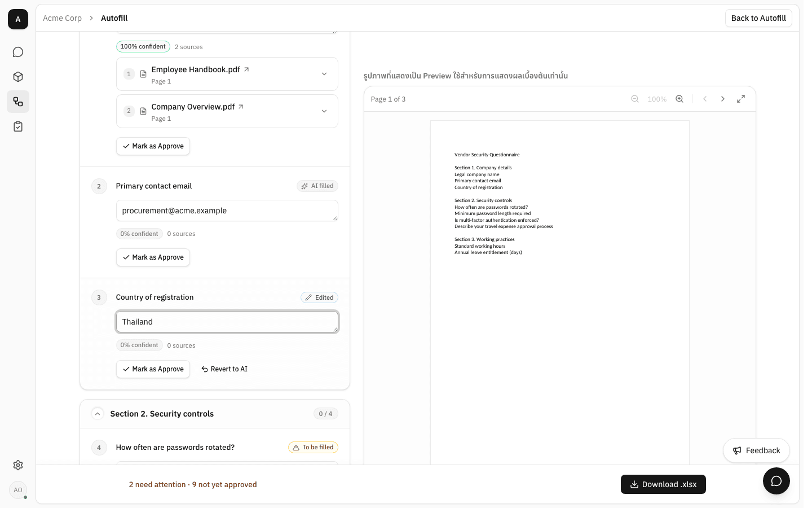Image resolution: width=812 pixels, height=508 pixels.
Task: Revert Country of registration to AI
Action: coord(224,369)
